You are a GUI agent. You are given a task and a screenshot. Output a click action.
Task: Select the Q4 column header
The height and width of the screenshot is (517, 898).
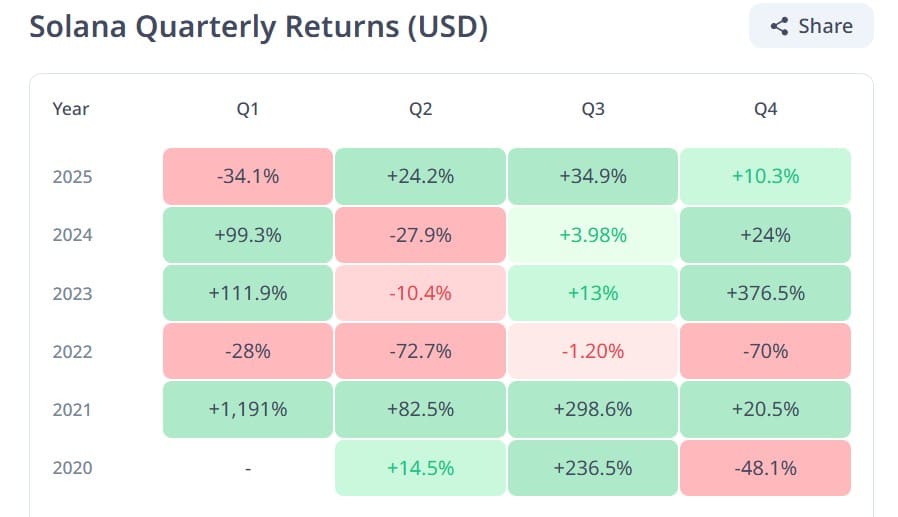tap(765, 109)
